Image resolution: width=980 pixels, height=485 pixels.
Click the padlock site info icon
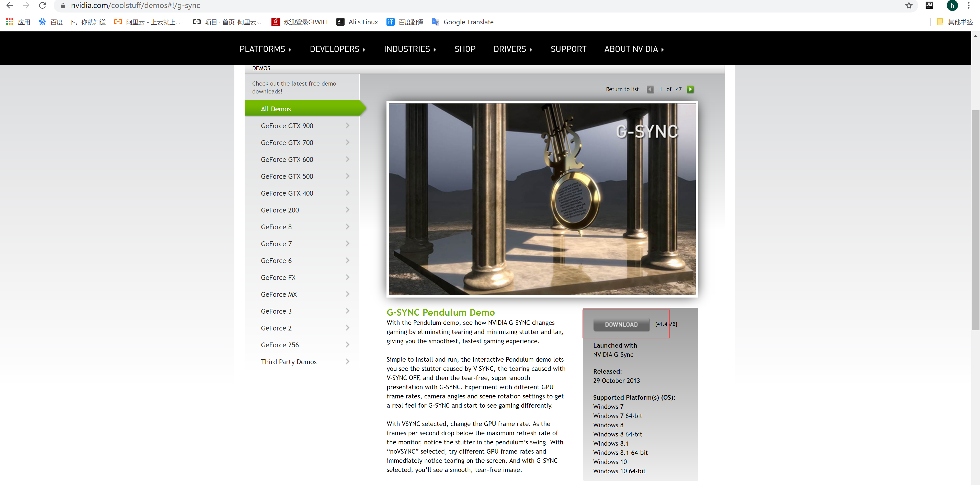63,6
